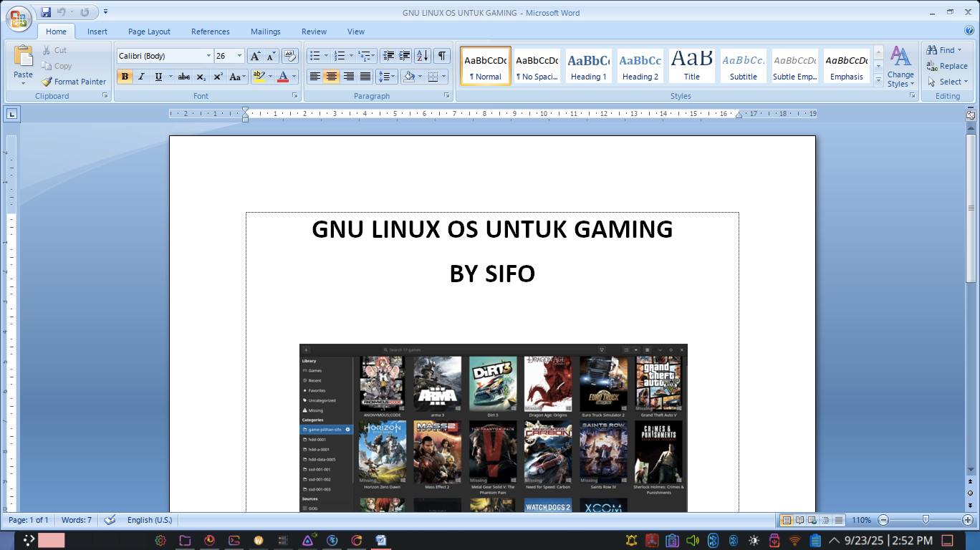Viewport: 980px width, 550px height.
Task: Click the Office button logo
Action: point(19,19)
